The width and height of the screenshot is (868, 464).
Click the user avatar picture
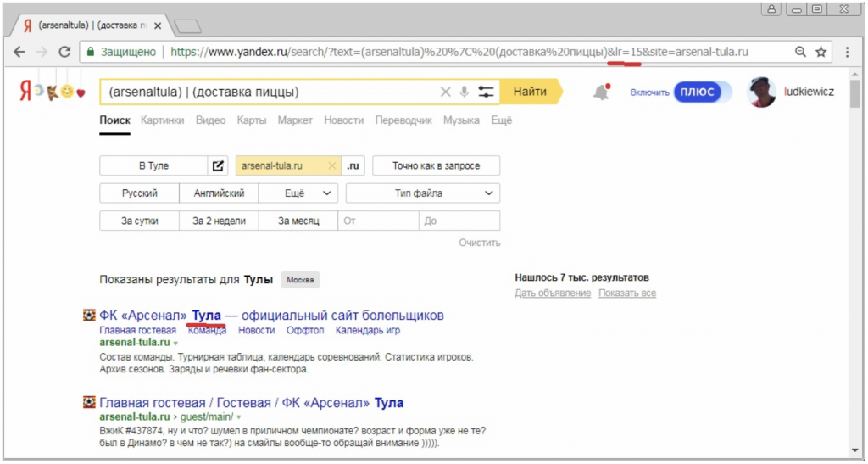(x=761, y=92)
